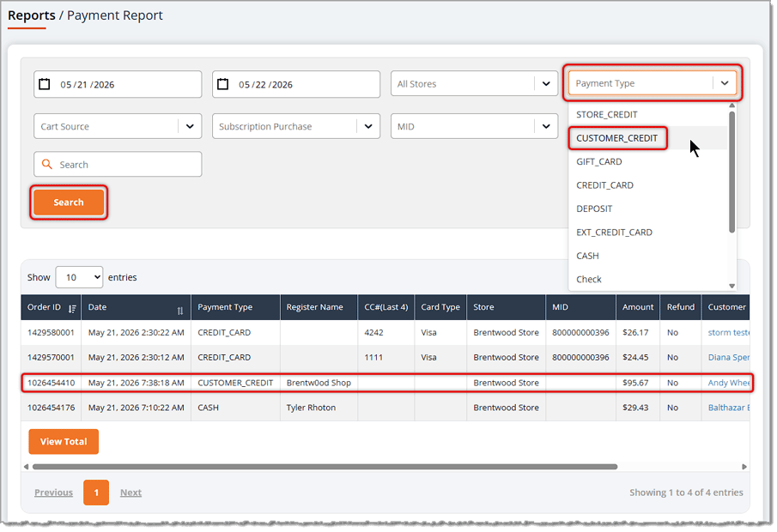Open customer link Andy Whee
Image resolution: width=777 pixels, height=532 pixels.
(x=728, y=383)
